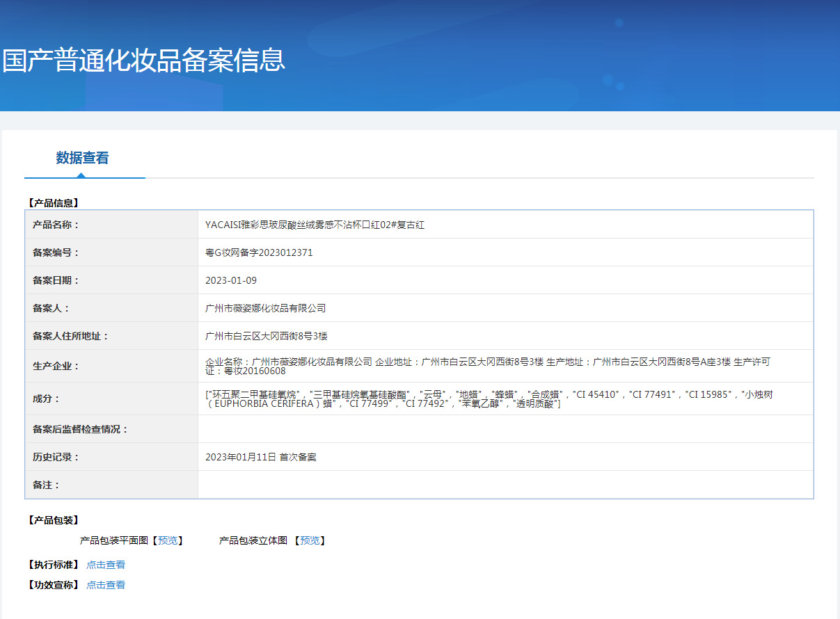Preview 产品包装平面图 via 预览 link

[168, 540]
